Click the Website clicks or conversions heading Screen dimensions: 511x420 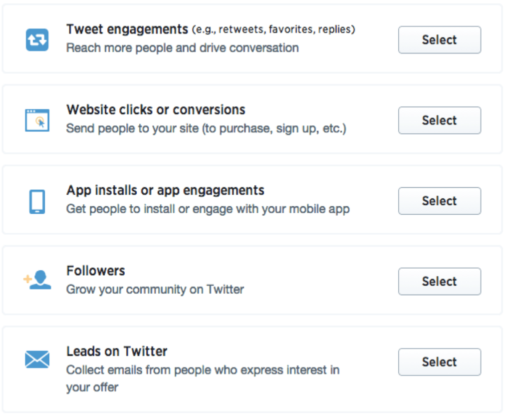tap(156, 109)
